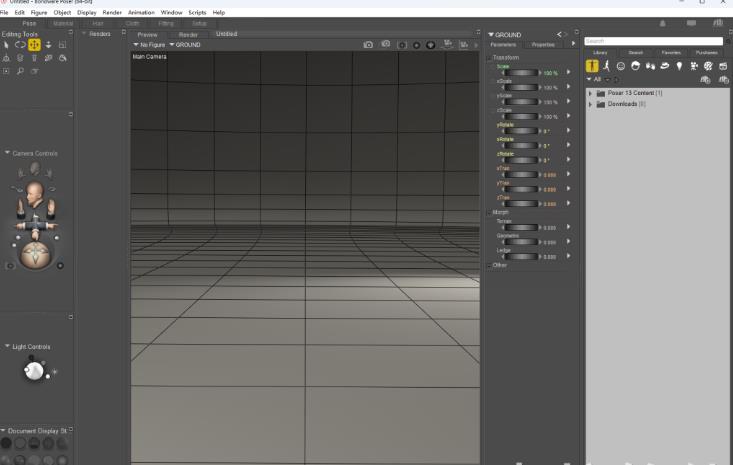Select the magnifier view tool
Image resolution: width=733 pixels, height=465 pixels.
click(20, 71)
